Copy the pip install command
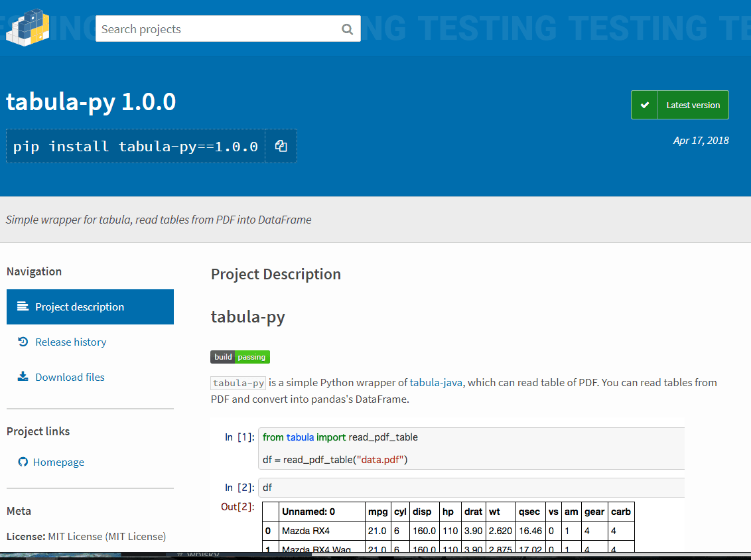The image size is (751, 560). pos(281,147)
